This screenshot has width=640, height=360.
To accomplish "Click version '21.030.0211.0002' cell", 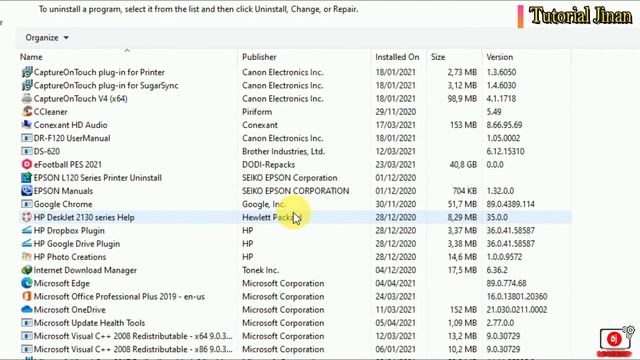I will pos(517,310).
